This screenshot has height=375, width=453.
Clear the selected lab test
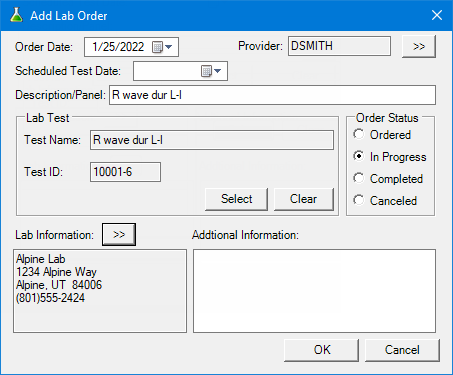click(303, 199)
